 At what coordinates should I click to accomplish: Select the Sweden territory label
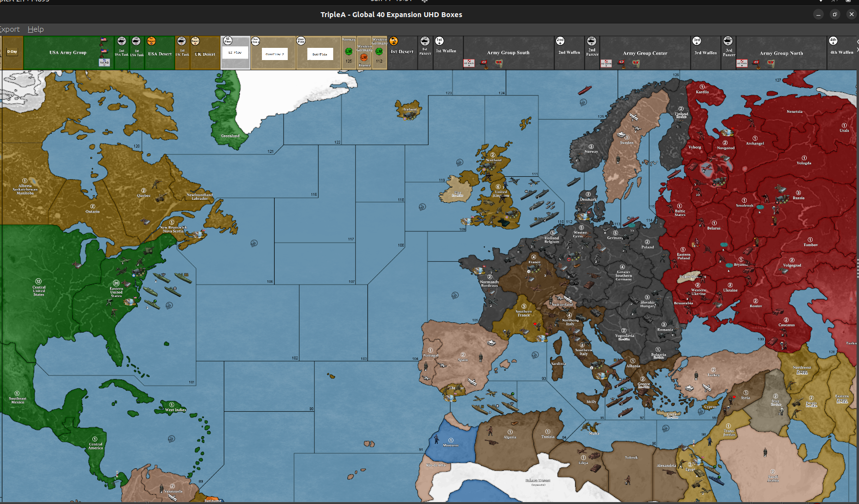click(x=626, y=143)
